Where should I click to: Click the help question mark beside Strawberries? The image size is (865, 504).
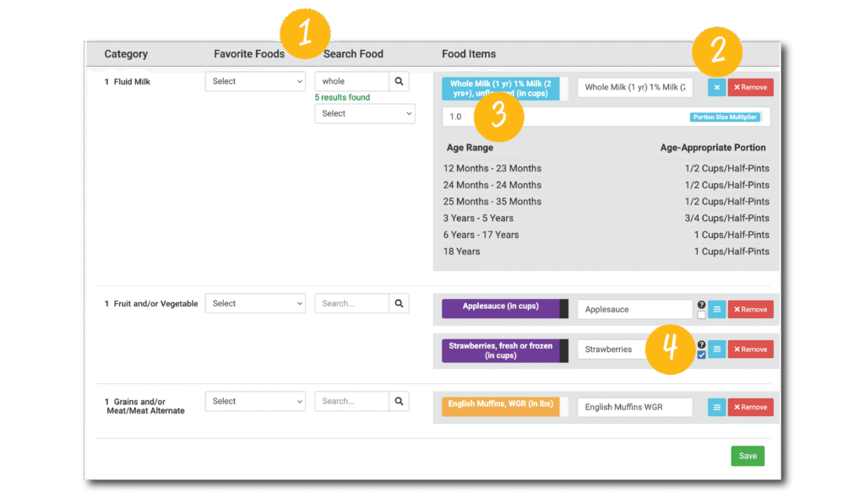(x=701, y=344)
